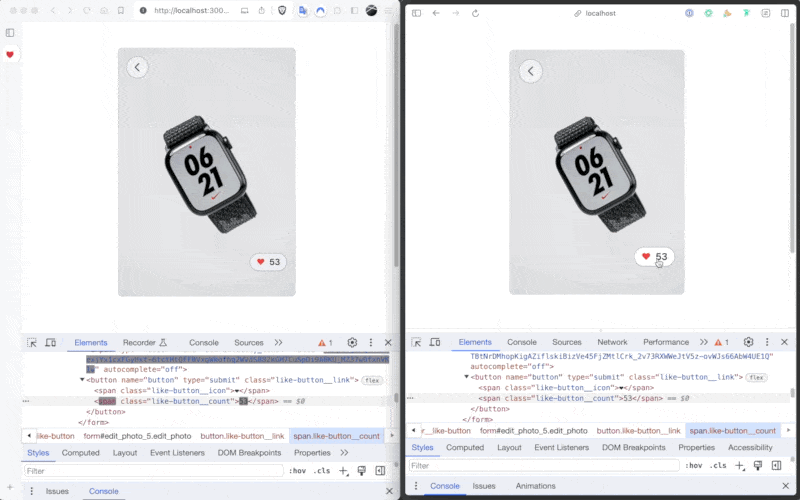The width and height of the screenshot is (800, 500).
Task: Click the styles Filter field in left DevTools
Action: [154, 471]
